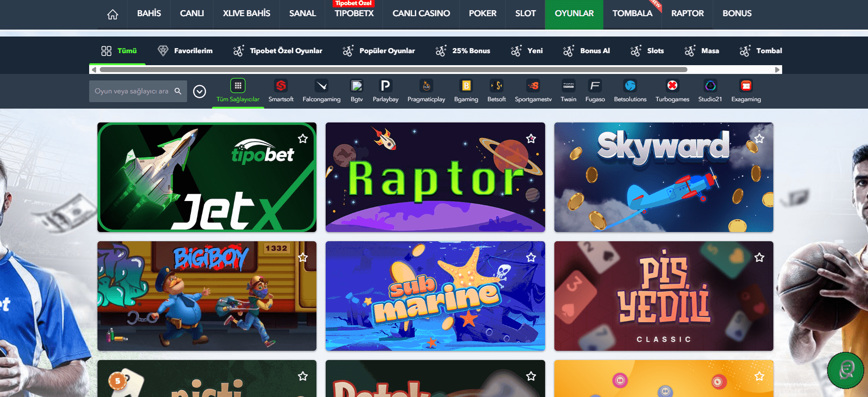The height and width of the screenshot is (397, 868).
Task: Favorite the JetX game with star
Action: tap(303, 139)
